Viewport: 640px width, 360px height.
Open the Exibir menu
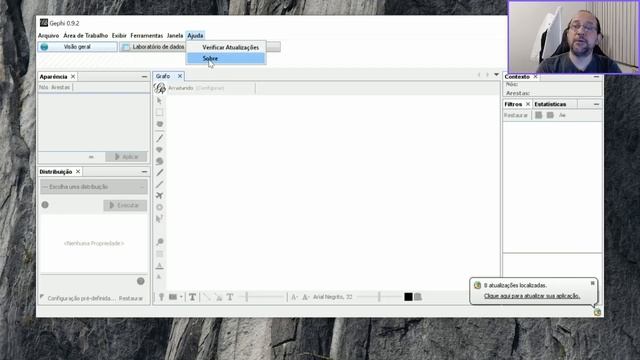pos(119,36)
